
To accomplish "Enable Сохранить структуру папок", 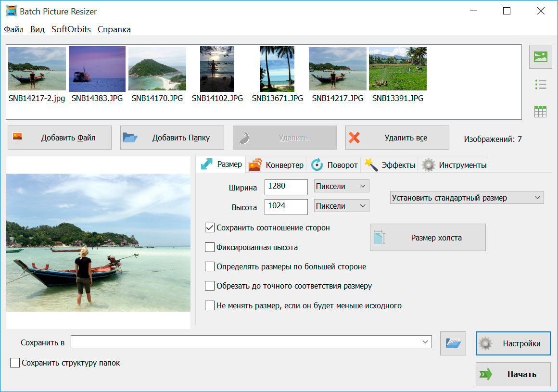I will click(x=14, y=363).
